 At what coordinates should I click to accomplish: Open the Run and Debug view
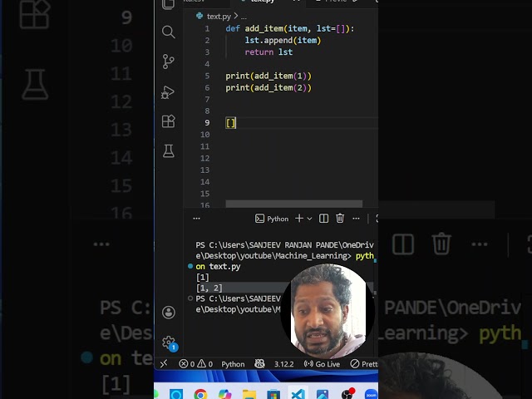[x=168, y=92]
